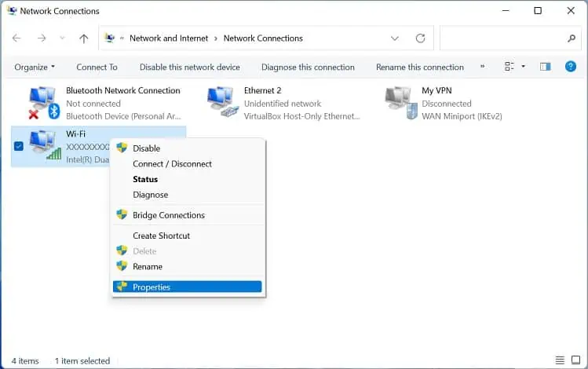Select Create Shortcut in the context menu
The height and width of the screenshot is (369, 588).
pos(189,236)
